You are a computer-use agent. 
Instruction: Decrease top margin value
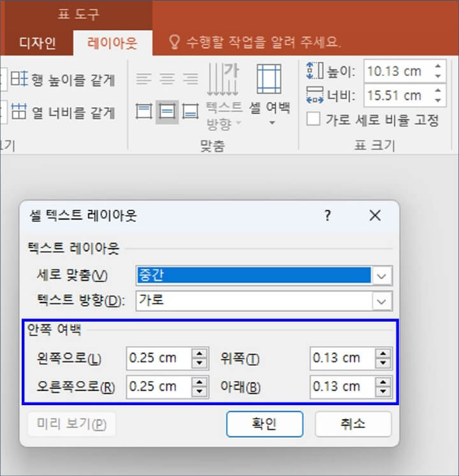[383, 363]
